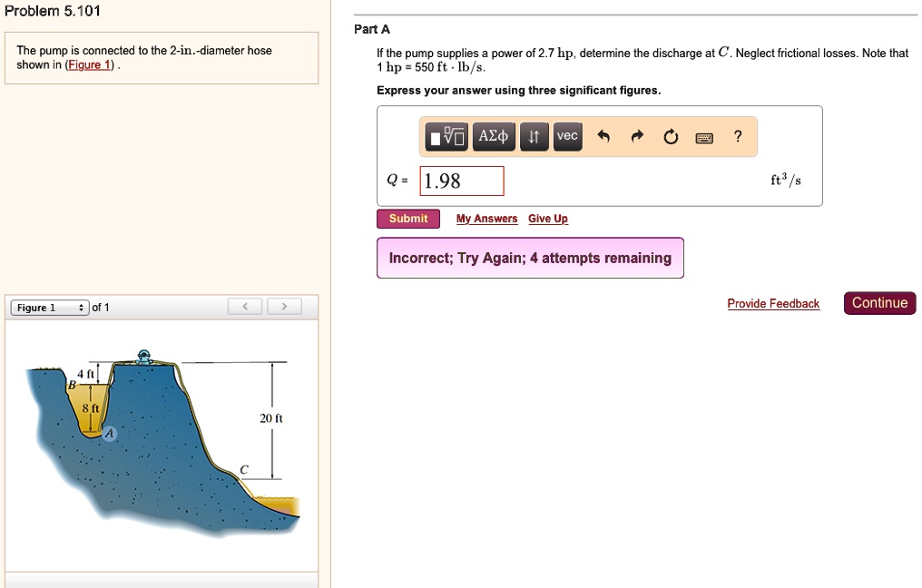This screenshot has height=588, width=922.
Task: Open the Greek symbols ΑΣφ palette
Action: [494, 137]
